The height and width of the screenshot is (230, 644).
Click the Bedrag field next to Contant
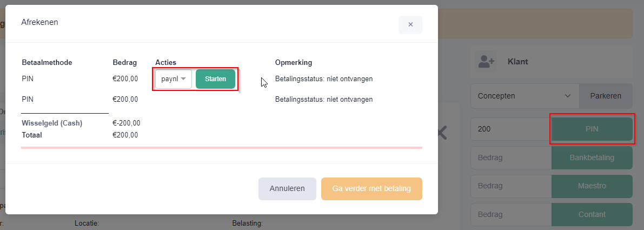(x=512, y=214)
